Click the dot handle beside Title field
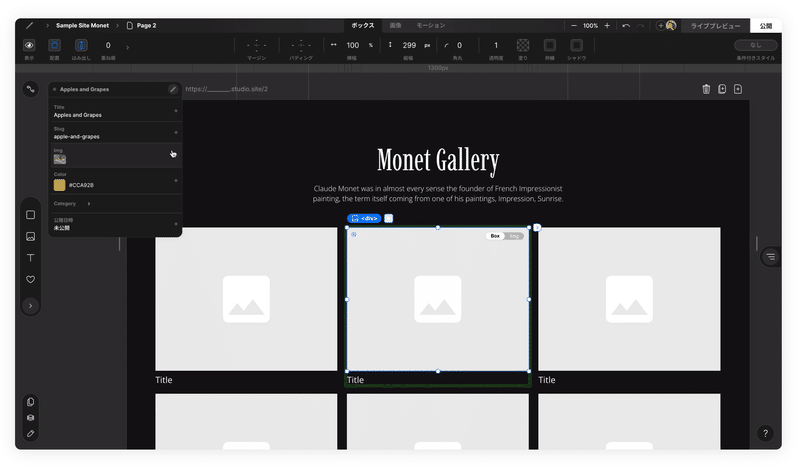Viewport: 800px width, 469px height. (176, 111)
